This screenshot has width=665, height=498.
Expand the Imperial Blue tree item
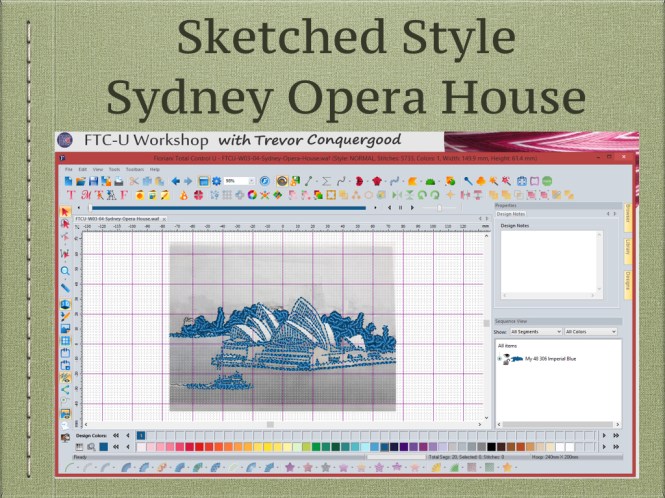tap(501, 358)
